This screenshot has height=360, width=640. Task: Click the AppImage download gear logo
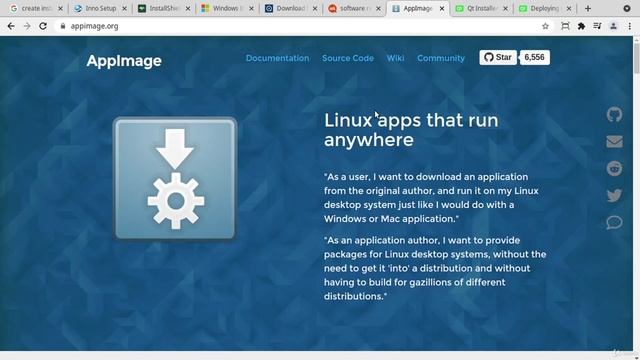point(175,178)
